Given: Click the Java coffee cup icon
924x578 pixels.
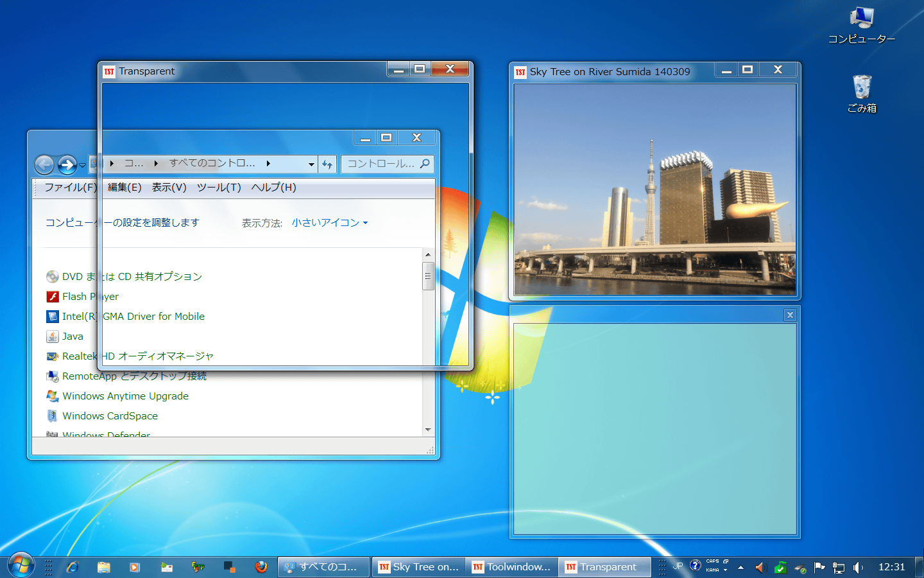Looking at the screenshot, I should coord(53,337).
